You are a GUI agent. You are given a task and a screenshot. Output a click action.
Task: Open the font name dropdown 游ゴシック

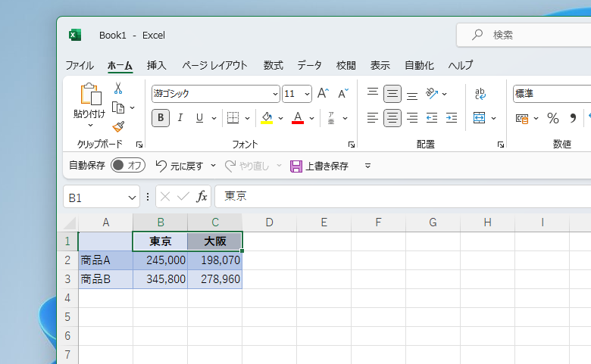click(276, 94)
